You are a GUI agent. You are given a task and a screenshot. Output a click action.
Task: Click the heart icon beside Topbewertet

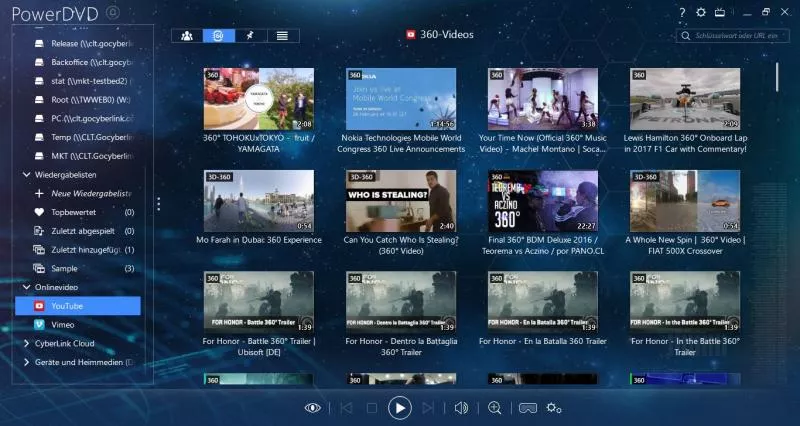[39, 212]
